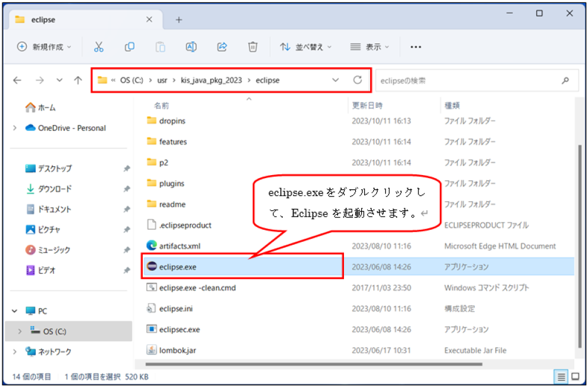Collapse the PC tree node
588x387 pixels.
coord(14,311)
